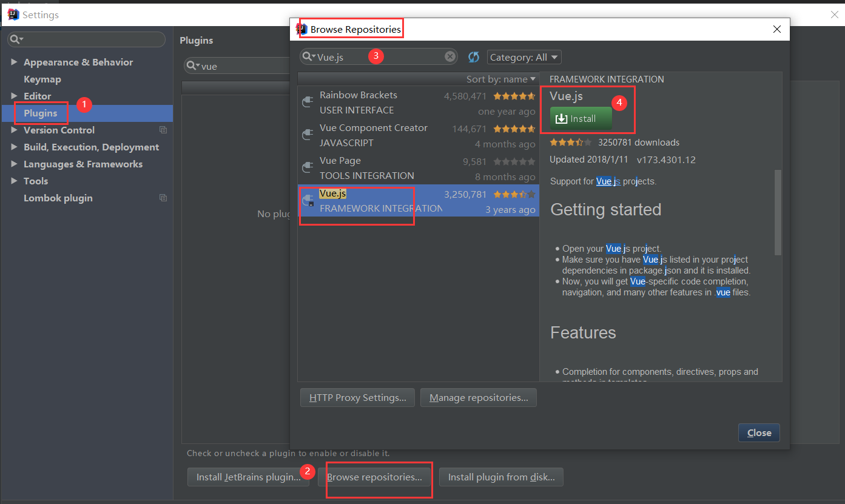This screenshot has width=845, height=504.
Task: Expand Build, Execution, Deployment arrow
Action: click(14, 147)
